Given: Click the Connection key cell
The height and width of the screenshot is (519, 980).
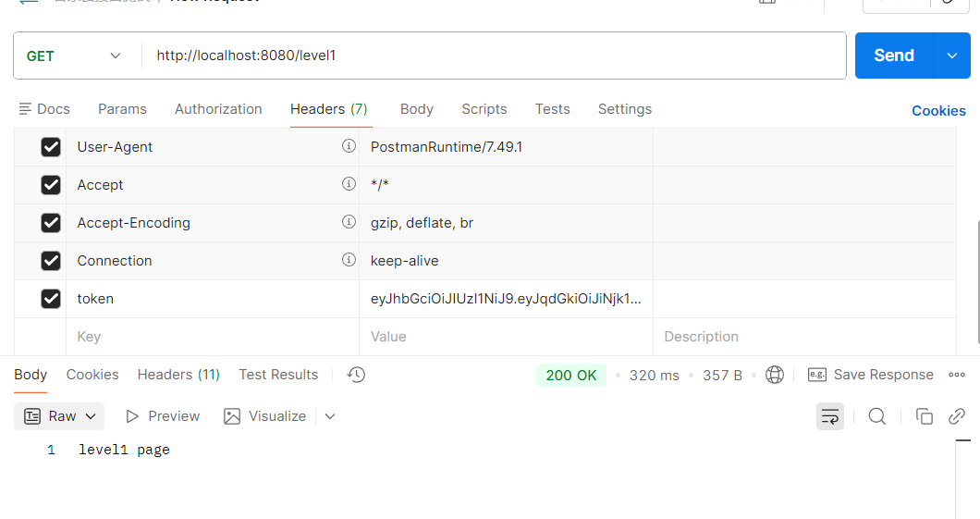Looking at the screenshot, I should (213, 261).
